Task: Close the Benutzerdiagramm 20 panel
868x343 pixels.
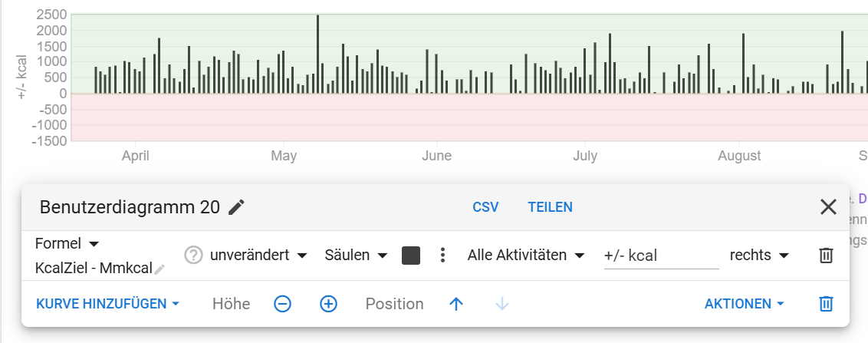Action: tap(828, 207)
